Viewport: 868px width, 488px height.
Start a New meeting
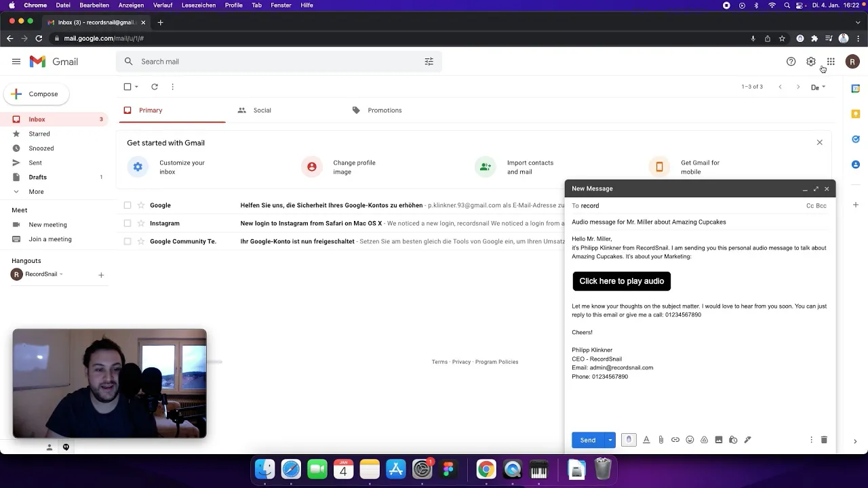(47, 225)
